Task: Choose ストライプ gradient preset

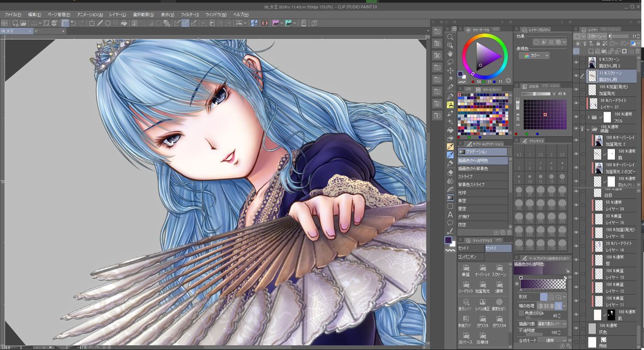Action: [x=481, y=176]
